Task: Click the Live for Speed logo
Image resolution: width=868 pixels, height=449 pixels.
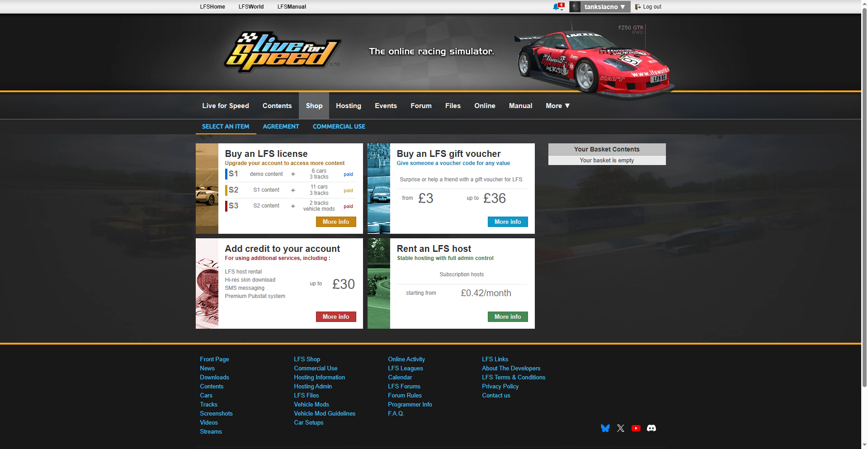Action: [x=282, y=52]
